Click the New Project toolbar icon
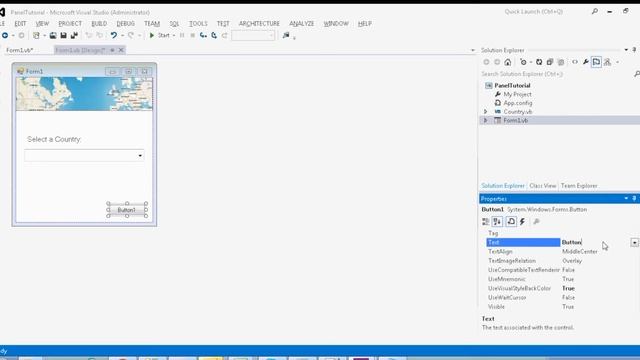Screen dimensions: 640x360 [36, 36]
